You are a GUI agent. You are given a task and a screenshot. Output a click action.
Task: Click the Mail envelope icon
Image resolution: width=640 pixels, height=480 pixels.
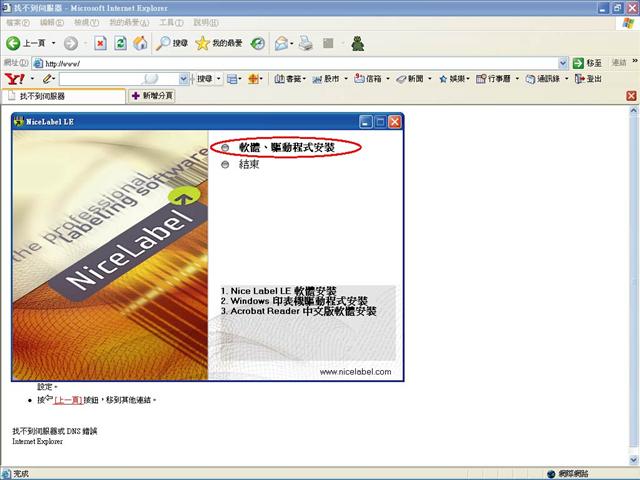click(281, 43)
